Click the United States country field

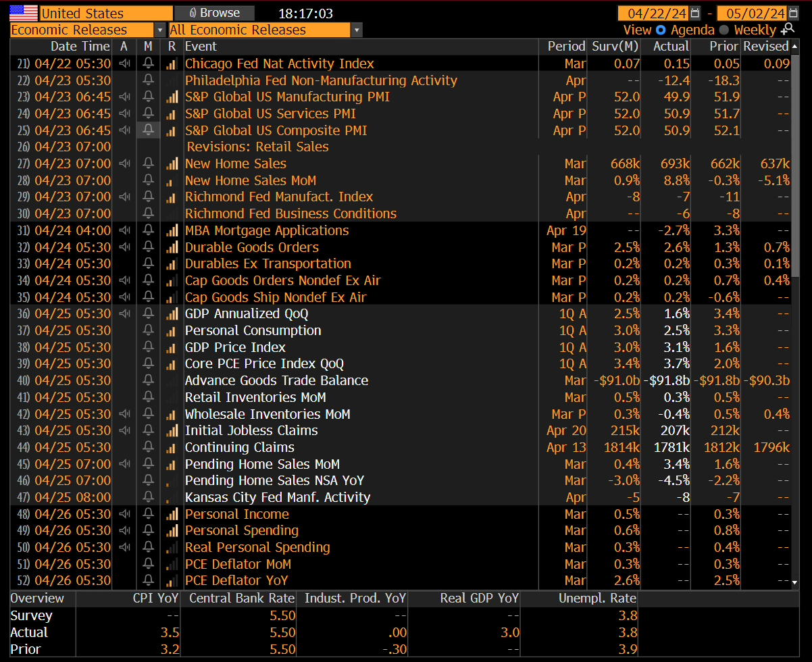coord(106,13)
